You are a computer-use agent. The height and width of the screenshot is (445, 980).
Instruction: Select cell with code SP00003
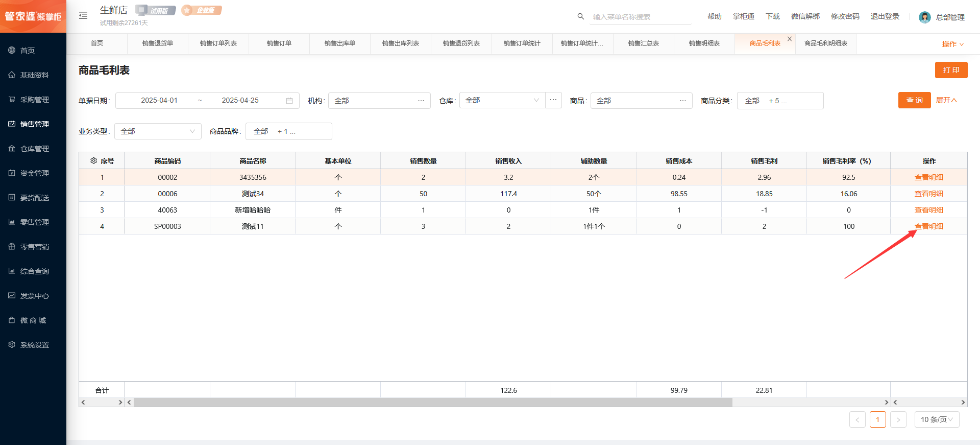click(x=167, y=226)
